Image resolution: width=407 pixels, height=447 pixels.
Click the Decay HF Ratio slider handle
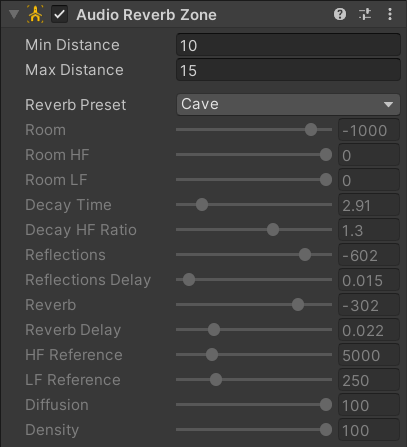coord(273,230)
